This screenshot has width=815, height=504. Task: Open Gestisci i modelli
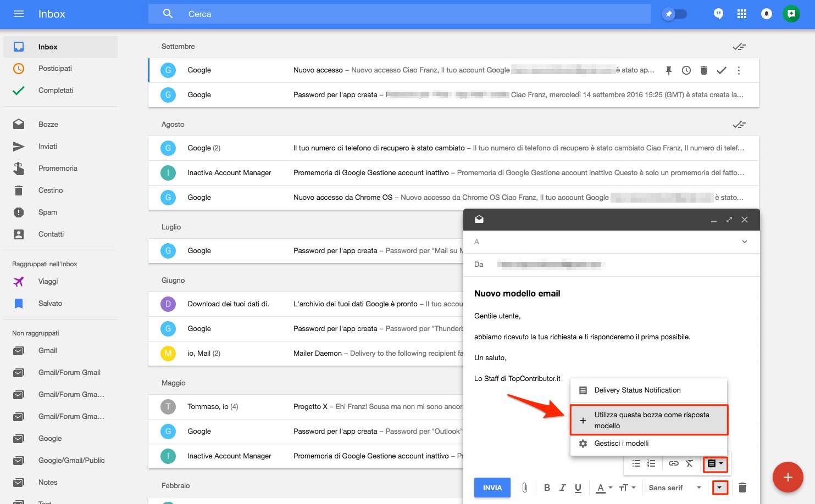click(649, 444)
